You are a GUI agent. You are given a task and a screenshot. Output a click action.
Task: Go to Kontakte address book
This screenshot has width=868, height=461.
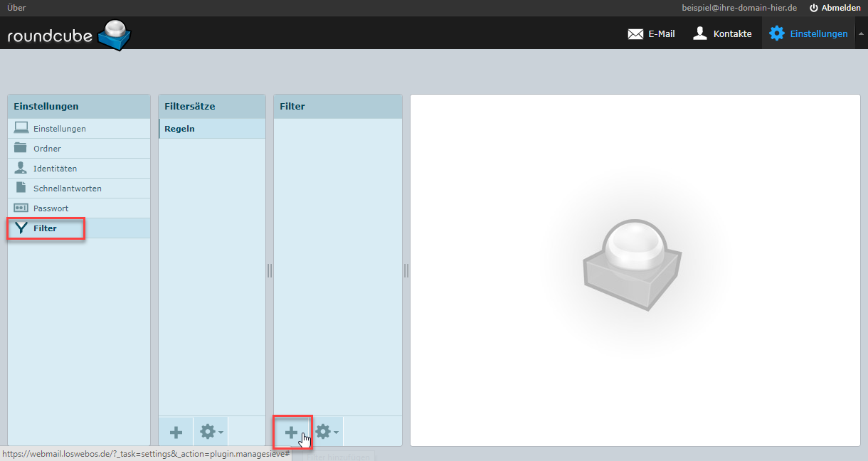pos(722,33)
